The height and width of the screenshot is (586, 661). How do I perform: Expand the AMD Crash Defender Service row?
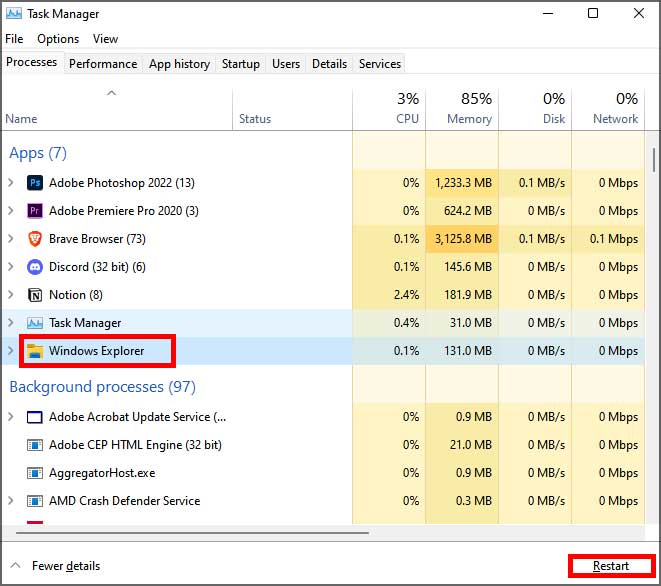click(x=11, y=501)
